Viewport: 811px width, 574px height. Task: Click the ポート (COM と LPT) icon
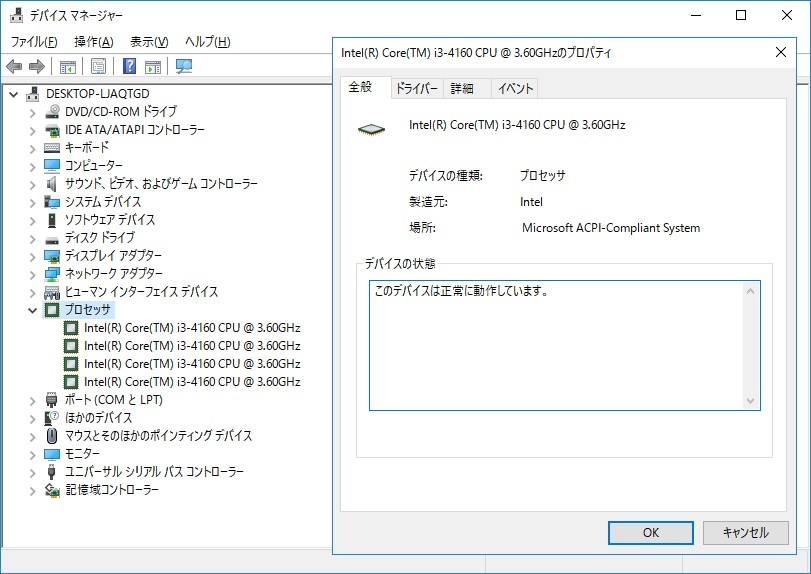point(52,400)
